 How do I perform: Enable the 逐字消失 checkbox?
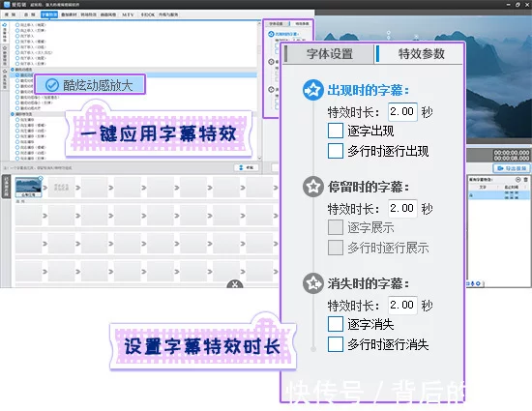pyautogui.click(x=336, y=324)
